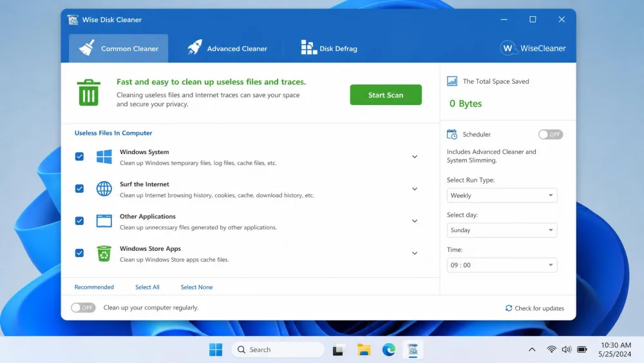Click the green trash can icon

tap(88, 92)
